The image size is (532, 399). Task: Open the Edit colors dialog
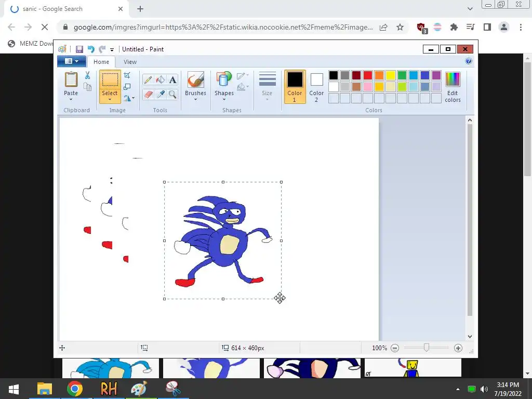coord(453,87)
